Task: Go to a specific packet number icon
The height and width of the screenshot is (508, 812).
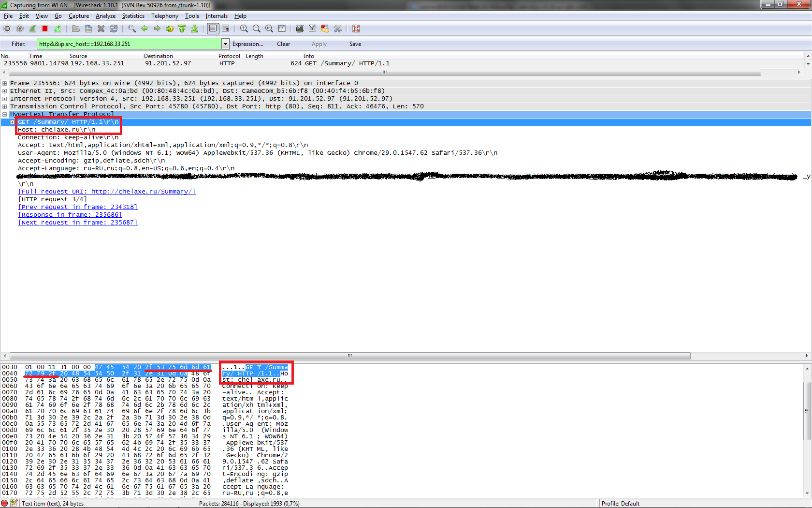Action: point(169,29)
